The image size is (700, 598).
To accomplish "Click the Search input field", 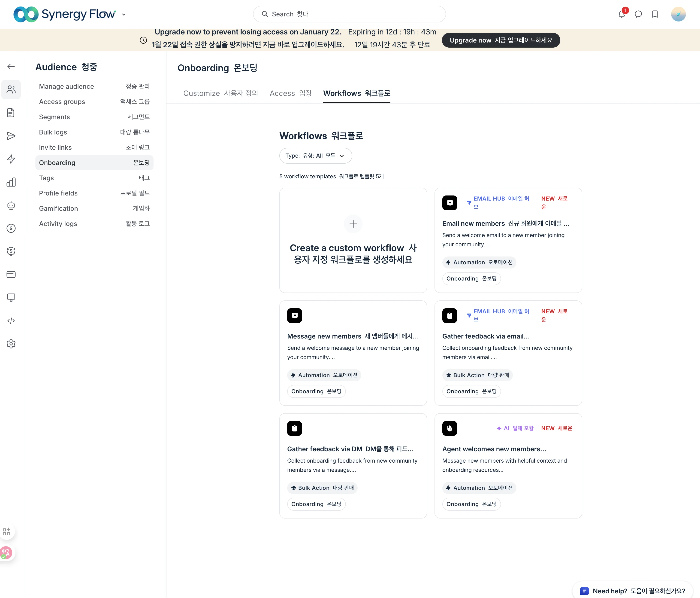I will coord(349,14).
